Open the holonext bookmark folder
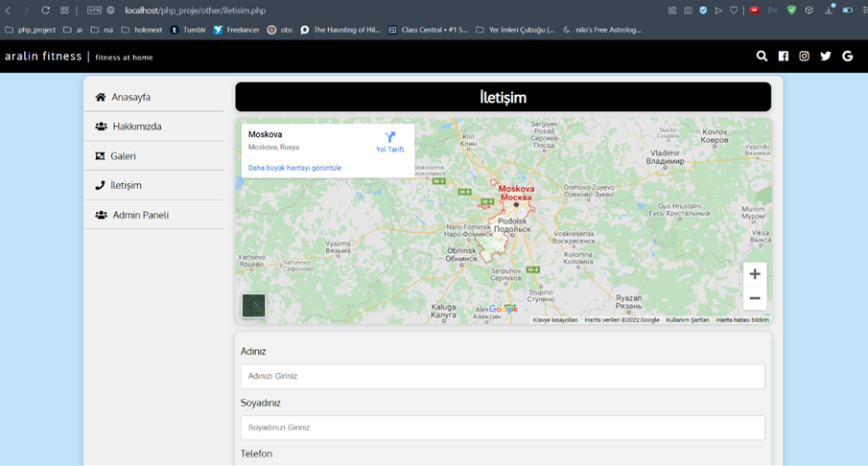This screenshot has width=868, height=466. tap(142, 30)
